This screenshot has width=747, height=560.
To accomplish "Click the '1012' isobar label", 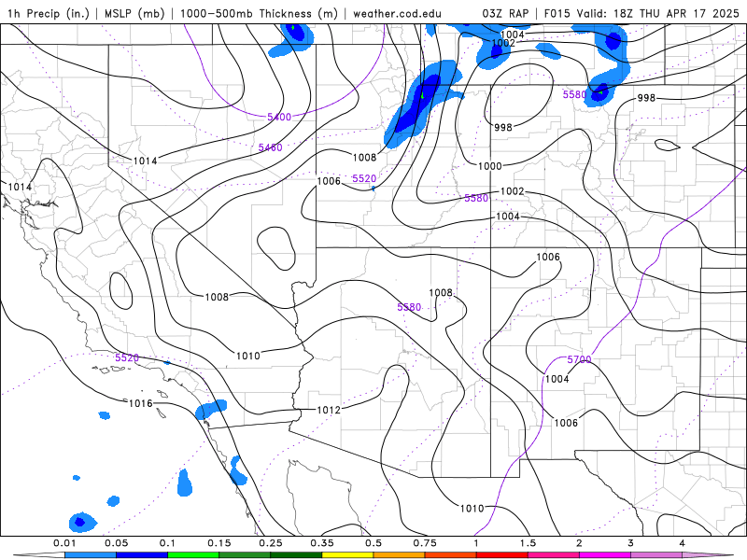I will pyautogui.click(x=329, y=410).
